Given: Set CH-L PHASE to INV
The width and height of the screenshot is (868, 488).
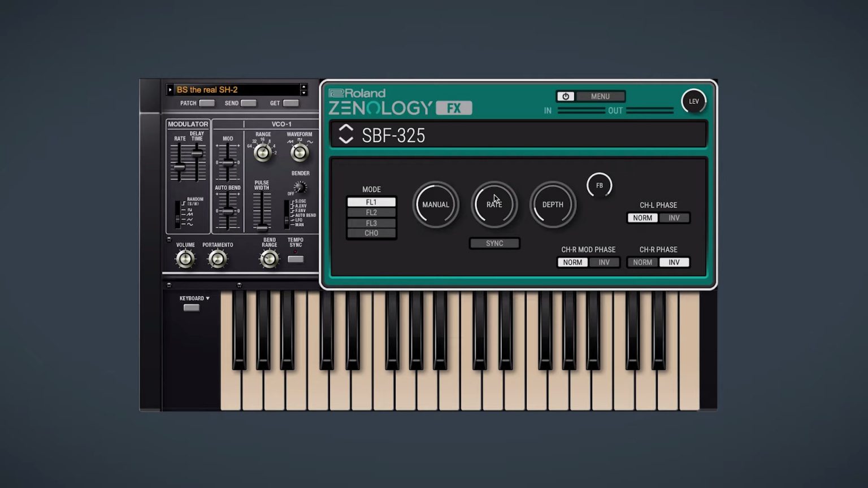Looking at the screenshot, I should click(x=674, y=217).
